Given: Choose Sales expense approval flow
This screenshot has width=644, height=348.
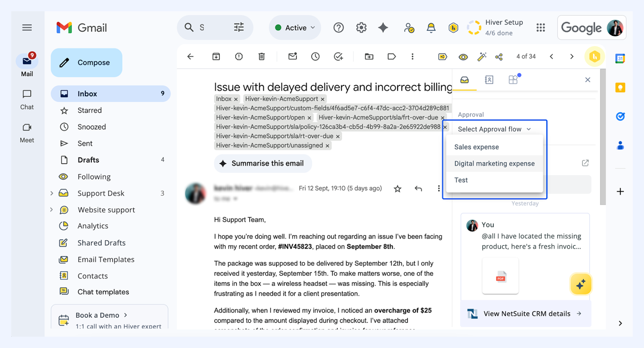Looking at the screenshot, I should (495, 147).
